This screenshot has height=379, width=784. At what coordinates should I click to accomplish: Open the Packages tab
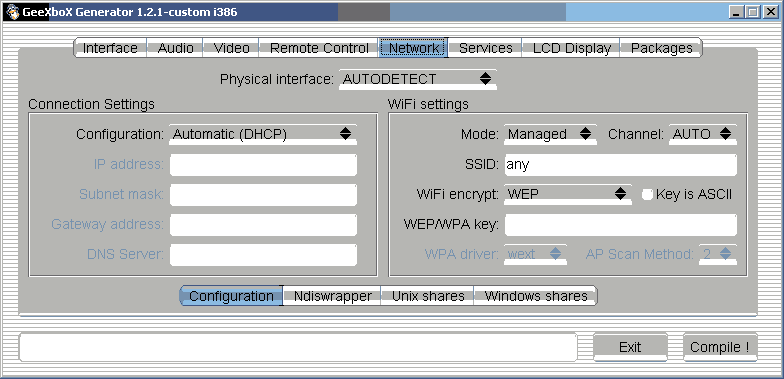[x=662, y=48]
